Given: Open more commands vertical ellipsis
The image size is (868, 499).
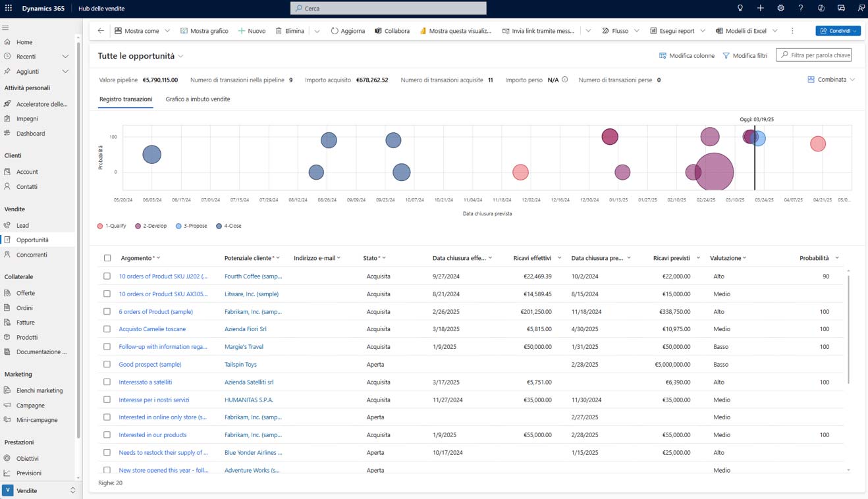Looking at the screenshot, I should (x=792, y=31).
